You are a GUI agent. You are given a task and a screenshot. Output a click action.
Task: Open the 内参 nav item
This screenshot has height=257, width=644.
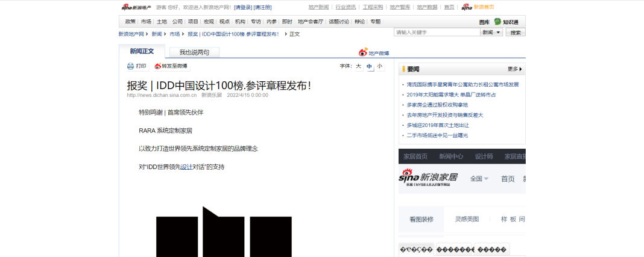(271, 22)
